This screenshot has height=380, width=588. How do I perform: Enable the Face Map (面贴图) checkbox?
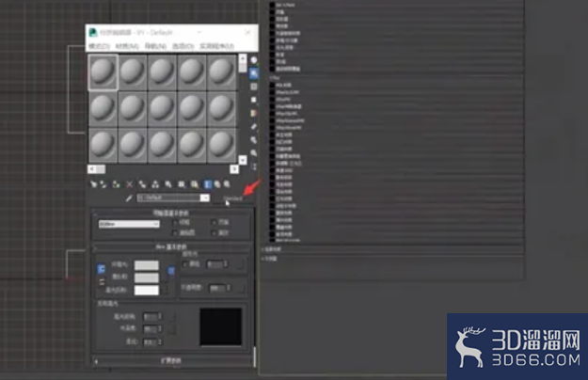click(x=175, y=233)
